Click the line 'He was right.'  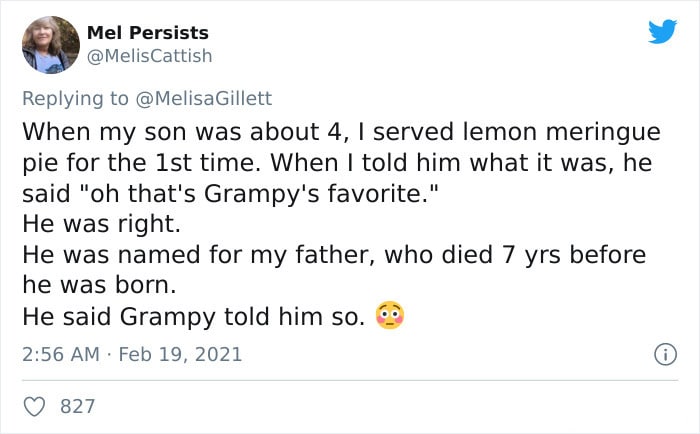click(x=101, y=224)
